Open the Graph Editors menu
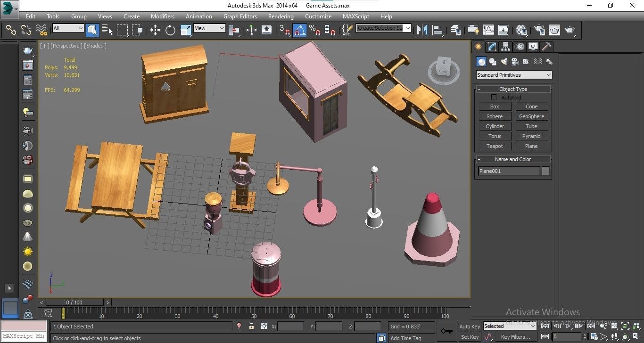Screen dimensions: 644x343 point(240,16)
